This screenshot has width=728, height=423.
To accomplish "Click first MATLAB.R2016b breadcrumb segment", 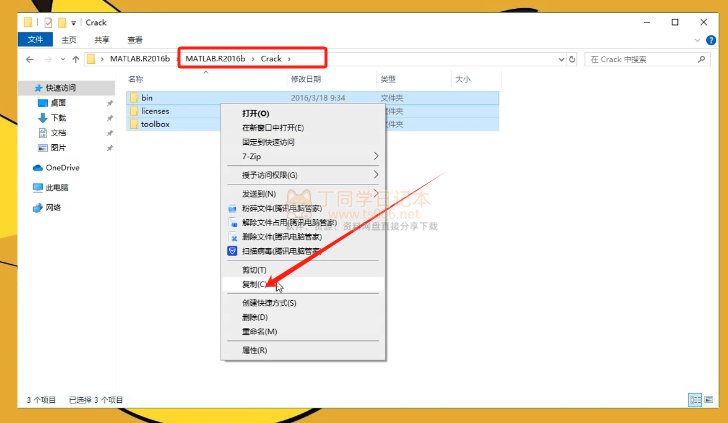I will tap(140, 59).
